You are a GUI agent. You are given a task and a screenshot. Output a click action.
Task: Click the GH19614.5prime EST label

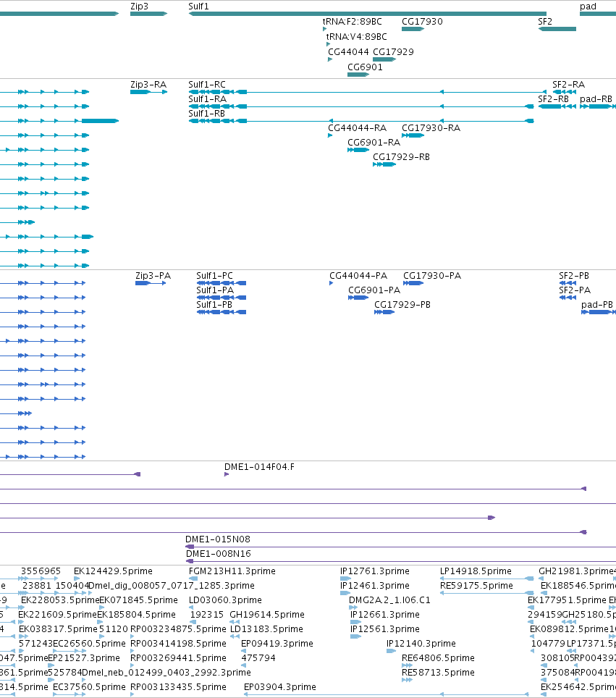pos(267,614)
